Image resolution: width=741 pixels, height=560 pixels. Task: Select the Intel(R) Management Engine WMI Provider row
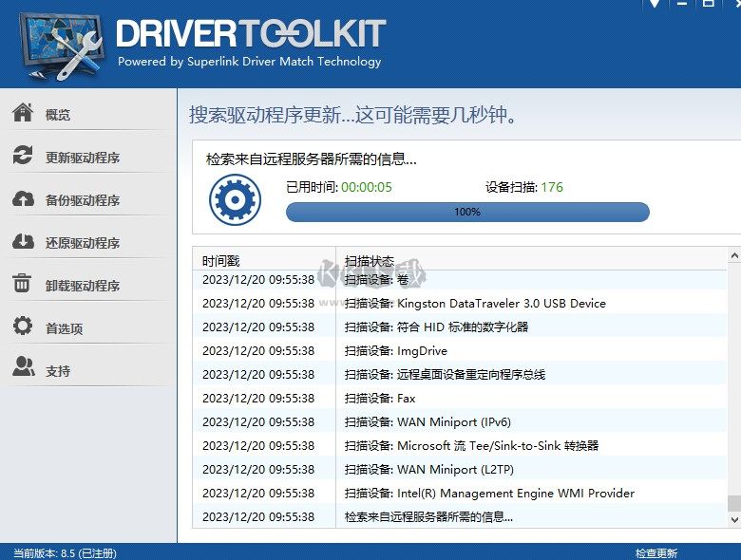pos(460,493)
